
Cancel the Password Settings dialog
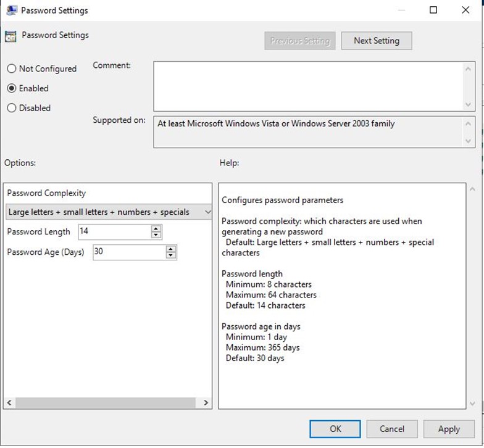click(x=392, y=429)
